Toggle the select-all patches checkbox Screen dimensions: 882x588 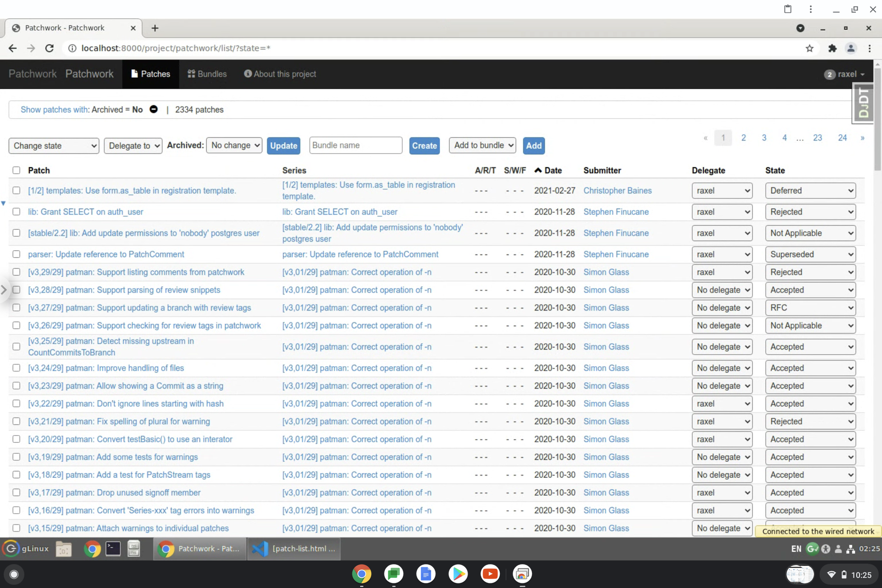click(17, 170)
